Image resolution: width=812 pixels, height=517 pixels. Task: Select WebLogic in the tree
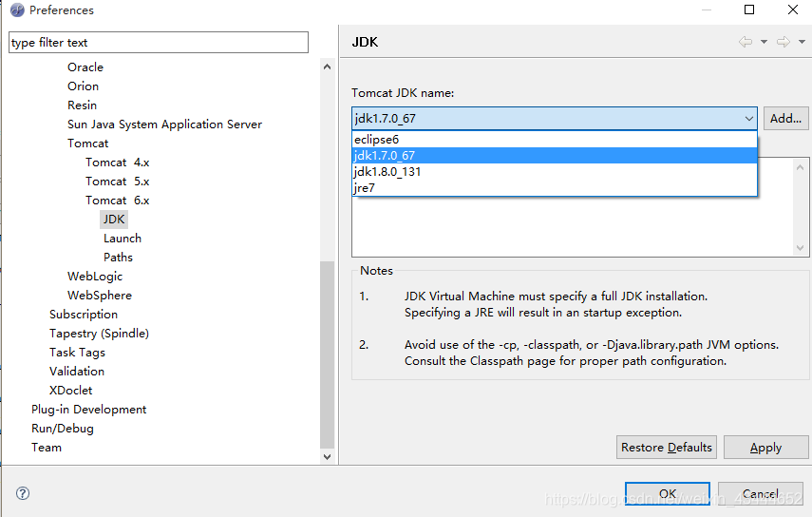[x=95, y=277]
